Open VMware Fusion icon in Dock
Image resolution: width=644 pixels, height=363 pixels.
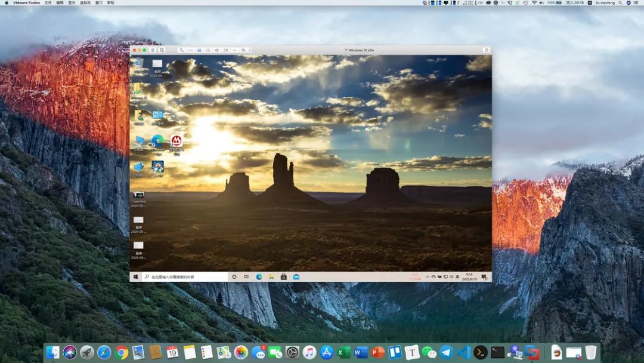click(532, 352)
